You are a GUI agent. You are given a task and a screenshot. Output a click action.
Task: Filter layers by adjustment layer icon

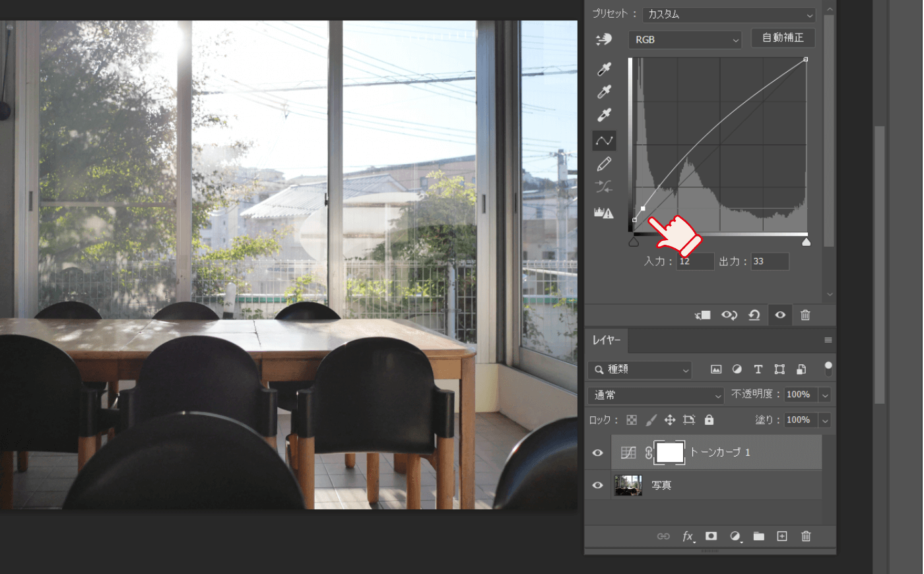coord(737,369)
